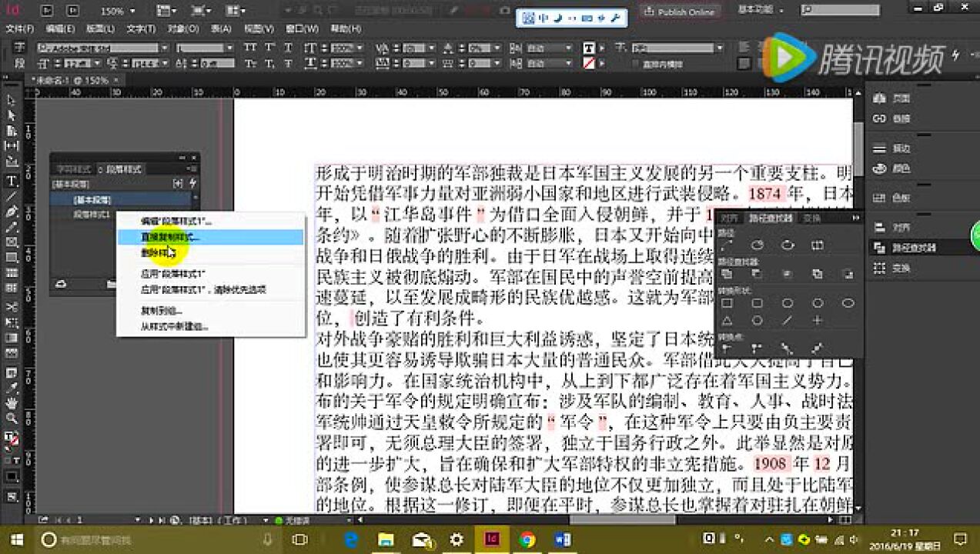Launch Chrome from the Windows taskbar
Viewport: 980px width, 554px height.
pyautogui.click(x=528, y=539)
